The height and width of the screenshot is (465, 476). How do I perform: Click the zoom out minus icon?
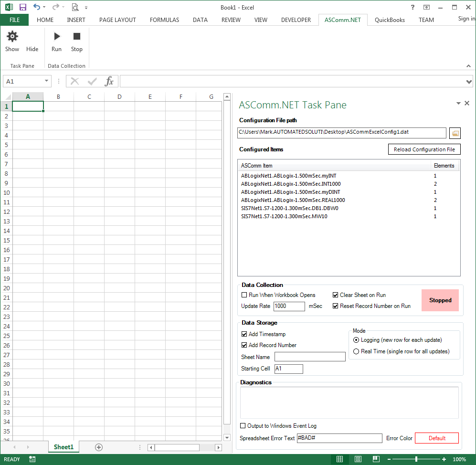389,459
